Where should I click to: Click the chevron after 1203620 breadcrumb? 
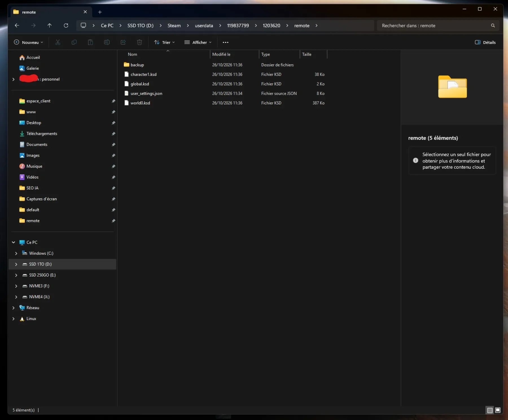pyautogui.click(x=287, y=25)
